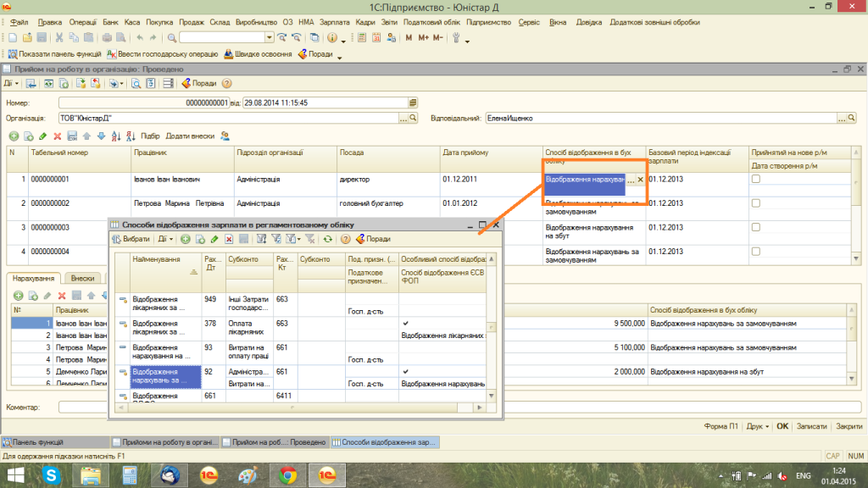Click the horizontal scrollbar of Способи відображення dialog

tap(300, 408)
